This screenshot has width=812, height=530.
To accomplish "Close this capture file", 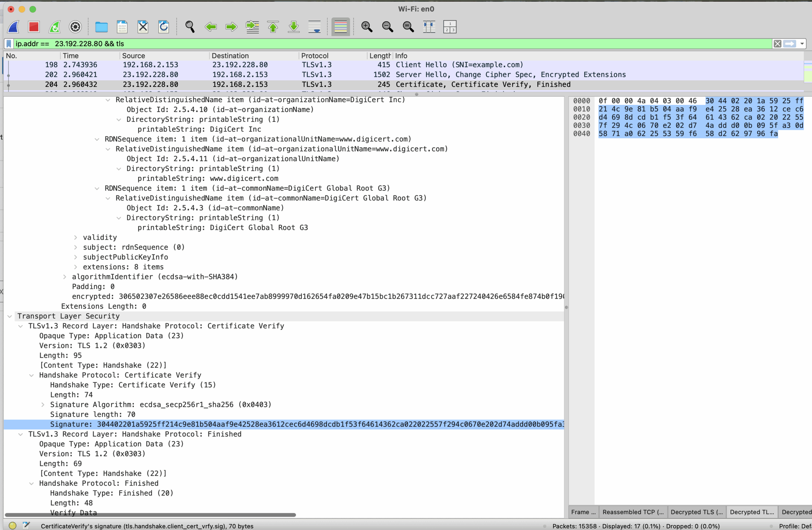I will click(x=143, y=27).
